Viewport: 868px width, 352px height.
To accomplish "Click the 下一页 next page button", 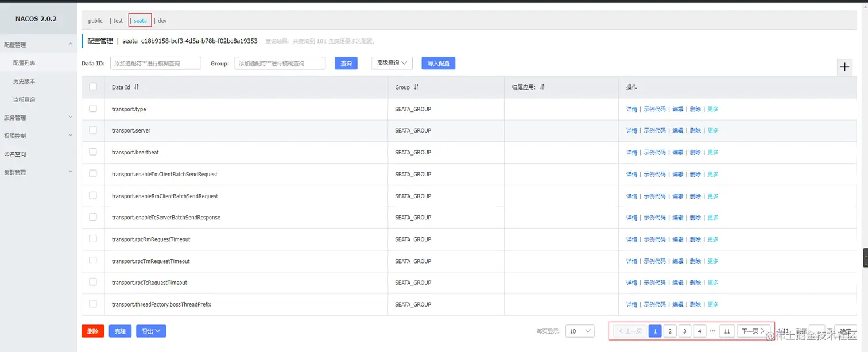I will (x=753, y=331).
